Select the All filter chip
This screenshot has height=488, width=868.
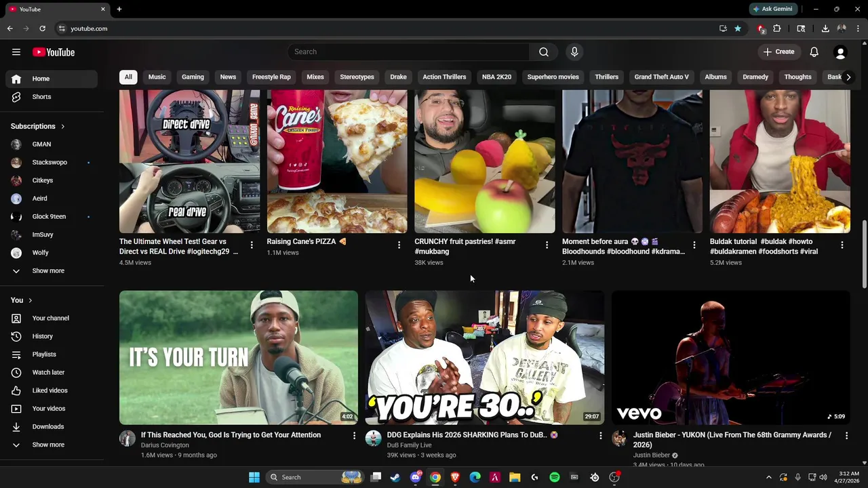point(128,77)
